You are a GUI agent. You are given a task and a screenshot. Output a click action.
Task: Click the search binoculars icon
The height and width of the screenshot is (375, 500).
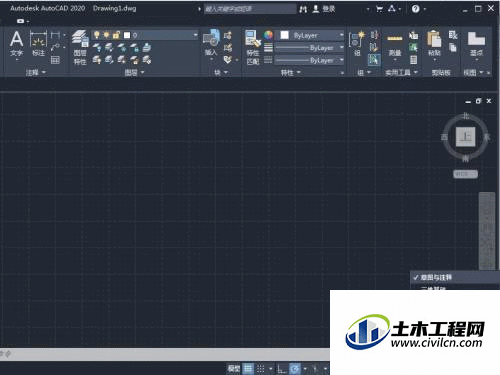(x=303, y=9)
